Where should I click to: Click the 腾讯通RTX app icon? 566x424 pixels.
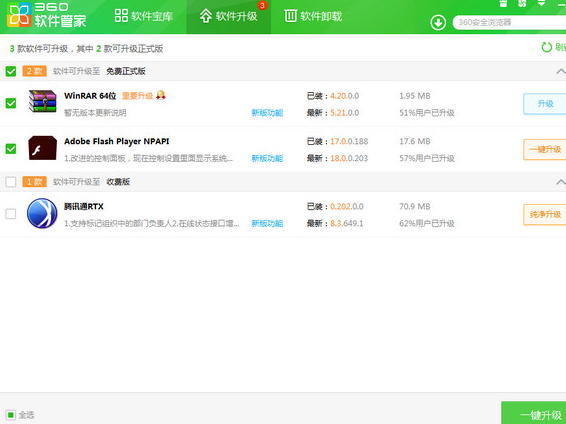42,213
